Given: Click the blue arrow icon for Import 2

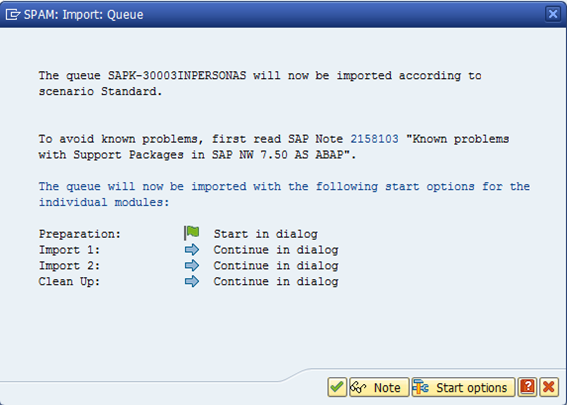Looking at the screenshot, I should [192, 265].
